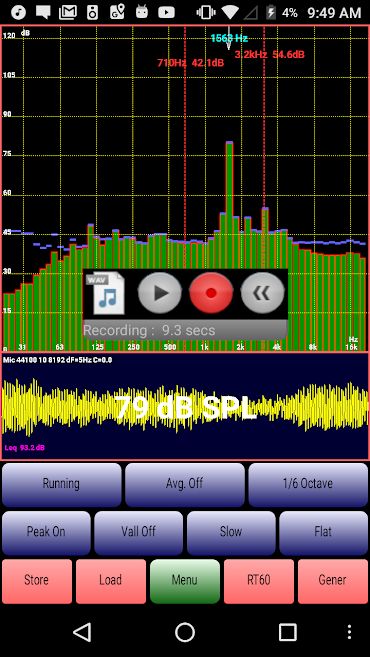Open the three-dot overflow menu

(349, 631)
